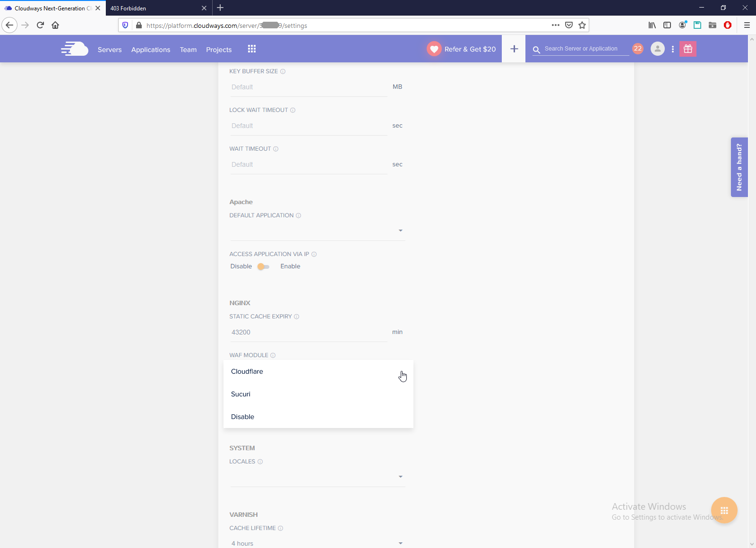Viewport: 756px width, 548px height.
Task: Click the Key Buffer Size input field
Action: [x=309, y=87]
